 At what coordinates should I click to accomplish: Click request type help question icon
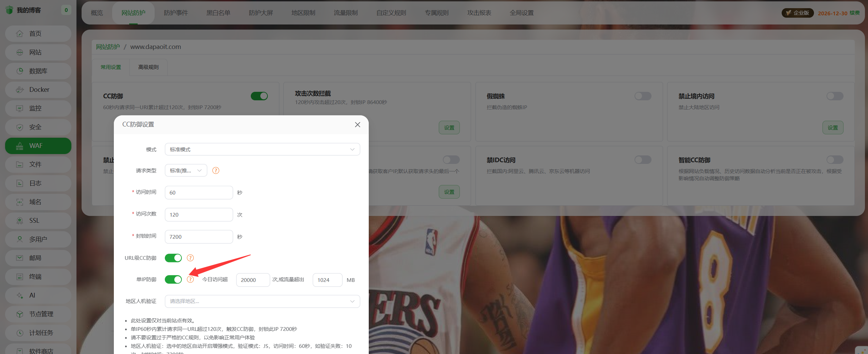(x=216, y=171)
